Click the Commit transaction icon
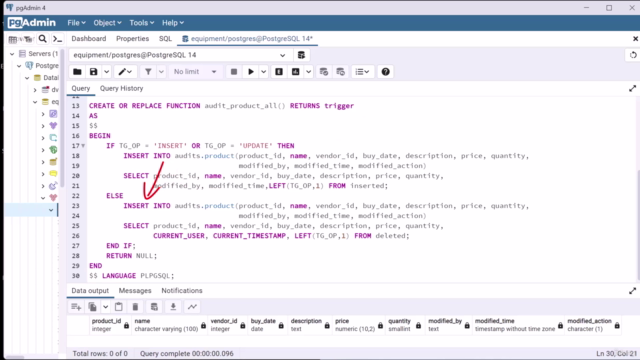The width and height of the screenshot is (640, 360). [x=324, y=72]
